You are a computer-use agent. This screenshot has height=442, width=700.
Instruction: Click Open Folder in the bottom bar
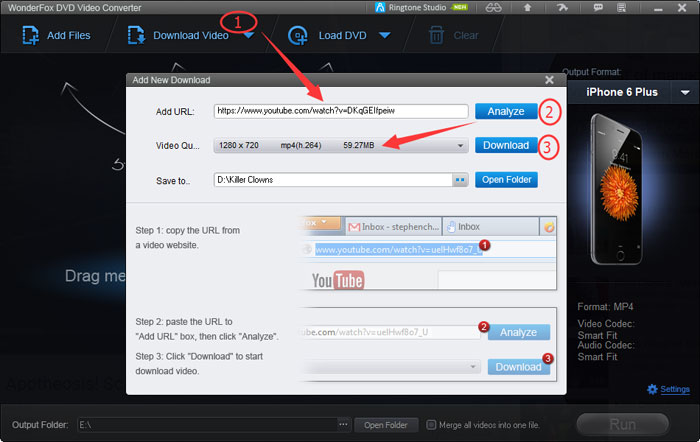click(386, 425)
